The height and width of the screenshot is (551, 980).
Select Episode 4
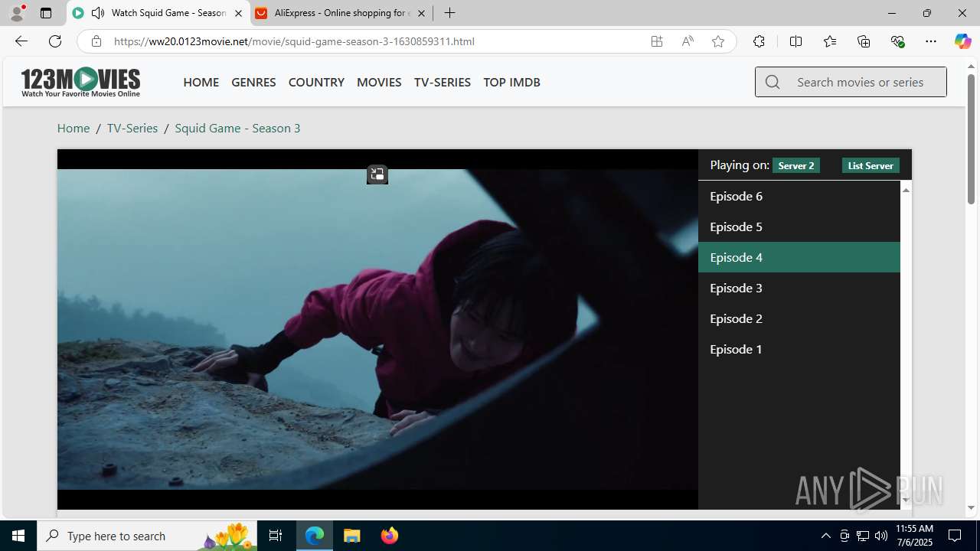tap(799, 257)
